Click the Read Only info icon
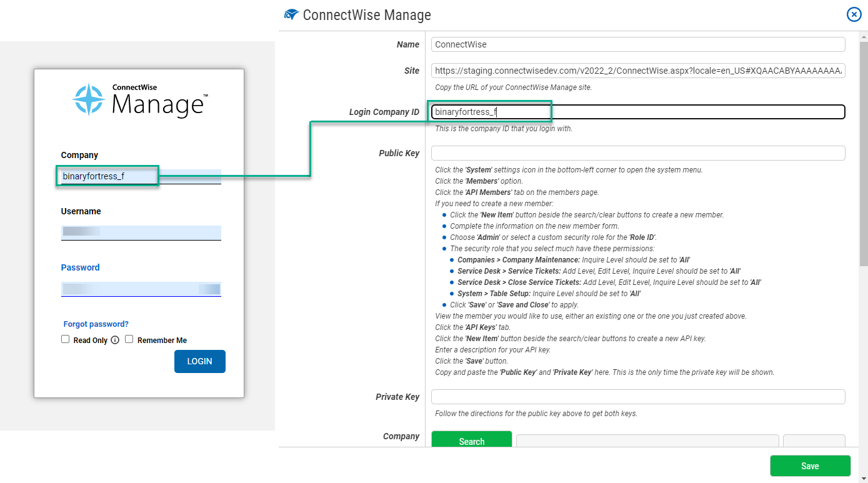Screen dimensions: 868x483 pos(114,340)
